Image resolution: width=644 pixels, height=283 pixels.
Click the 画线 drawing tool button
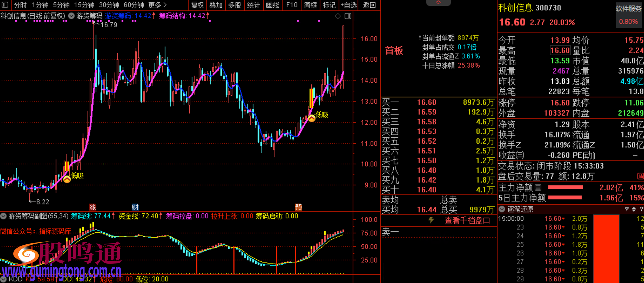point(272,5)
